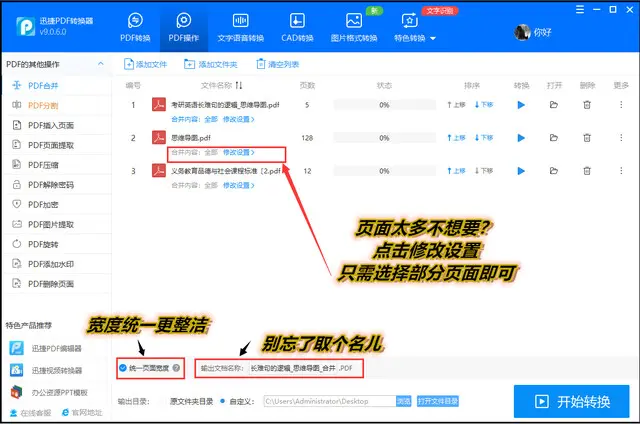The height and width of the screenshot is (424, 640).
Task: Click 修改设置 link under file 1
Action: click(238, 119)
